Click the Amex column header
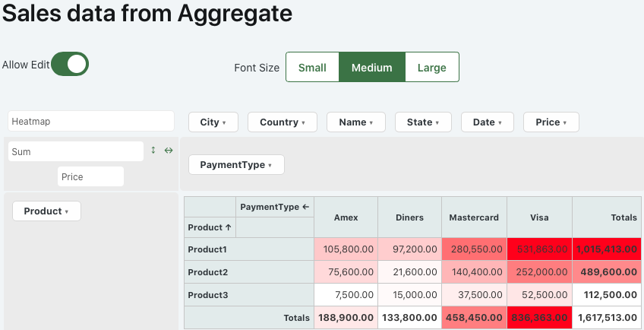This screenshot has height=330, width=644. (346, 217)
